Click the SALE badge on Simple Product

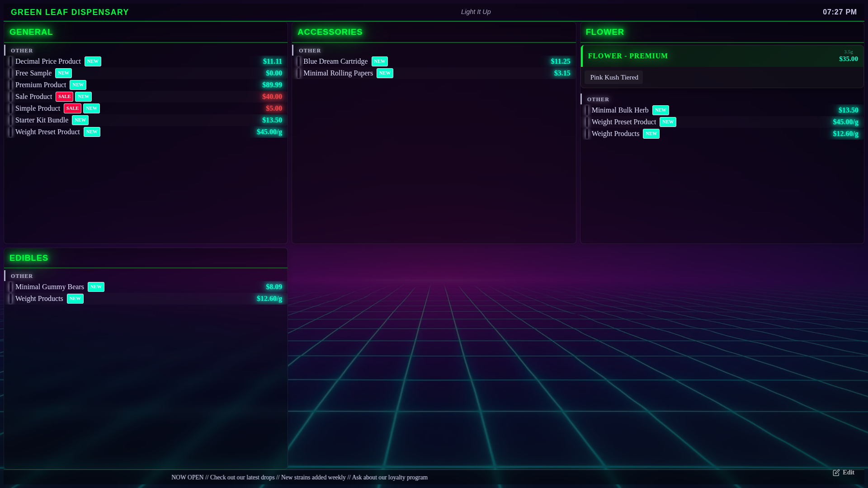[x=72, y=108]
